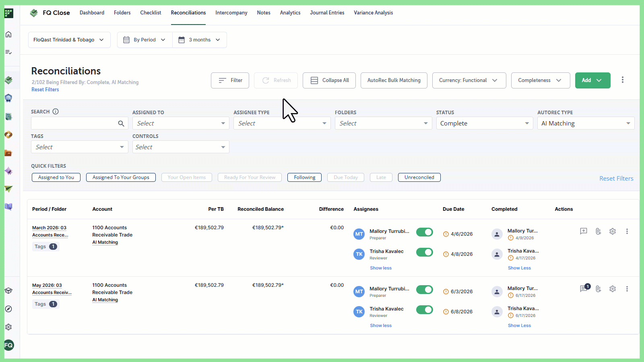Open the FloQast Trinidad & Tobago entity selector
This screenshot has height=362, width=644.
point(69,40)
